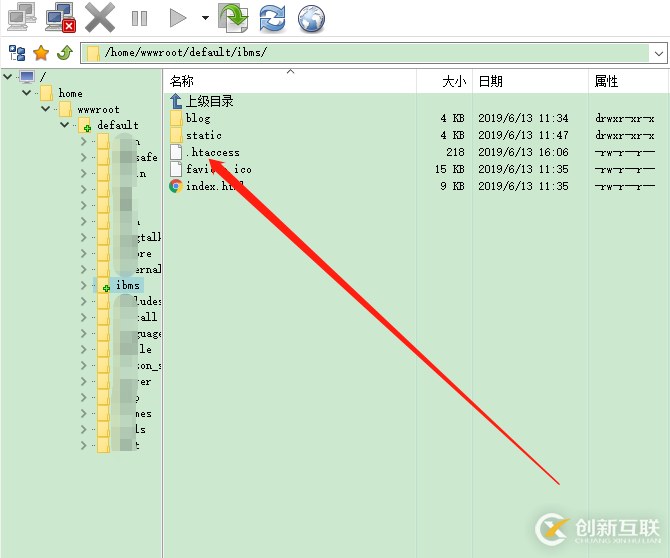
Task: Select the tree folder ending in 'udes'
Action: click(x=129, y=302)
